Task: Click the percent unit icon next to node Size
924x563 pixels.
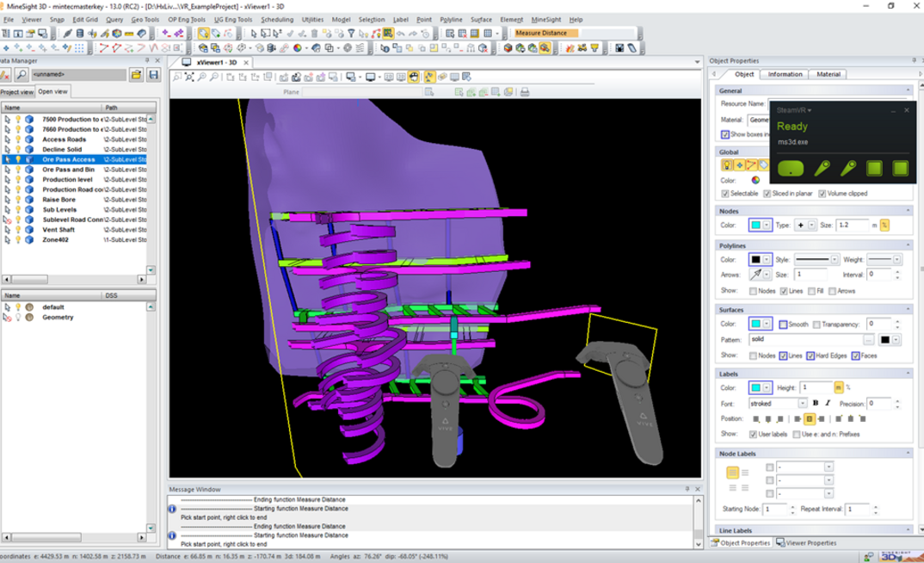Action: (x=884, y=225)
